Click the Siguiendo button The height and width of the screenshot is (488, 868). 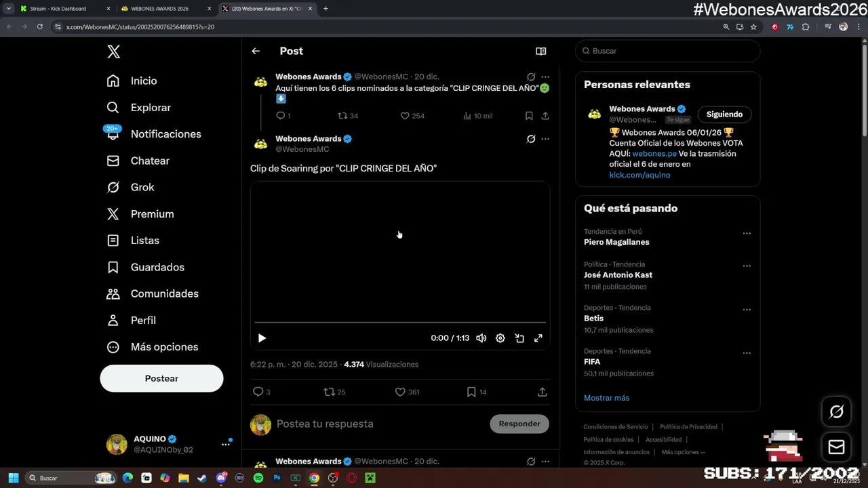pyautogui.click(x=724, y=115)
